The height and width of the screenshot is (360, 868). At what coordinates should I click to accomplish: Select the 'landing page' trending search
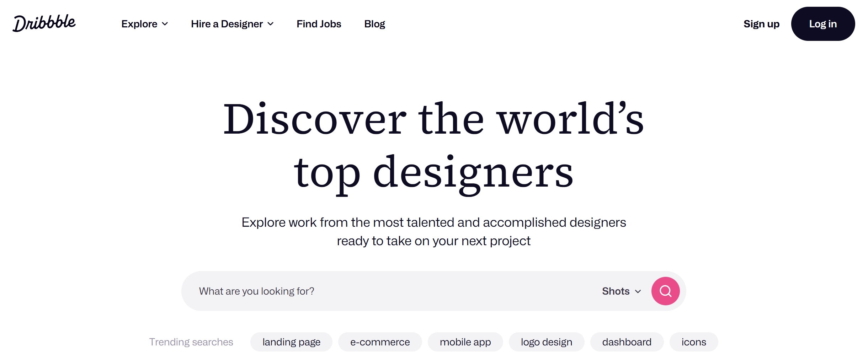pos(291,342)
